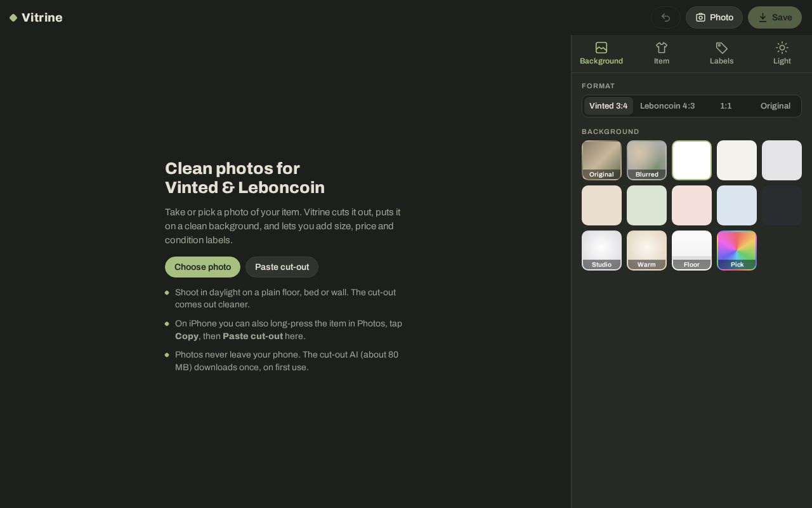Click the FORMAT section label
The image size is (812, 508).
click(x=598, y=86)
